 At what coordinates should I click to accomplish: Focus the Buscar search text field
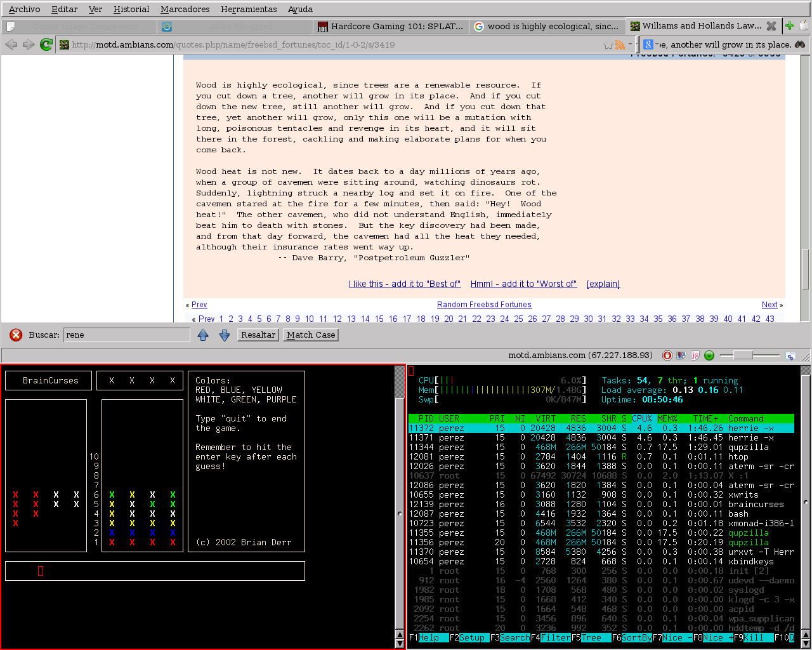127,335
